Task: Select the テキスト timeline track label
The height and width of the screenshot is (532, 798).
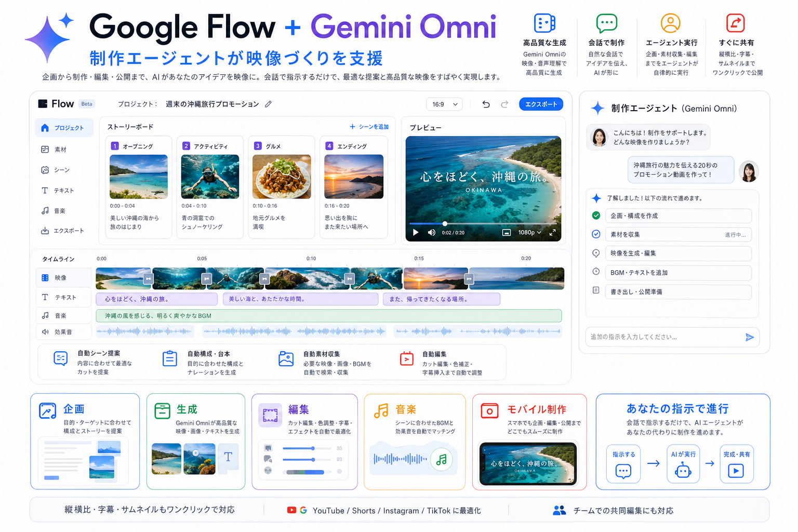Action: click(x=63, y=297)
